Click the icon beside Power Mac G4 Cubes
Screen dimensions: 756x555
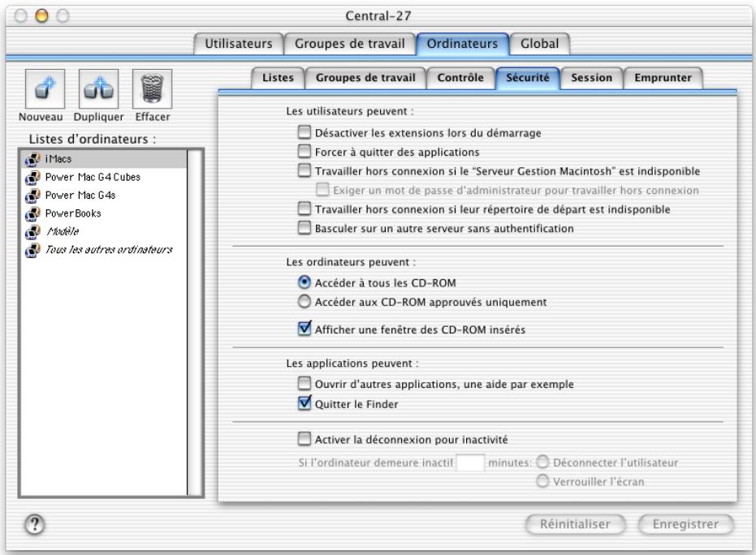coord(32,177)
